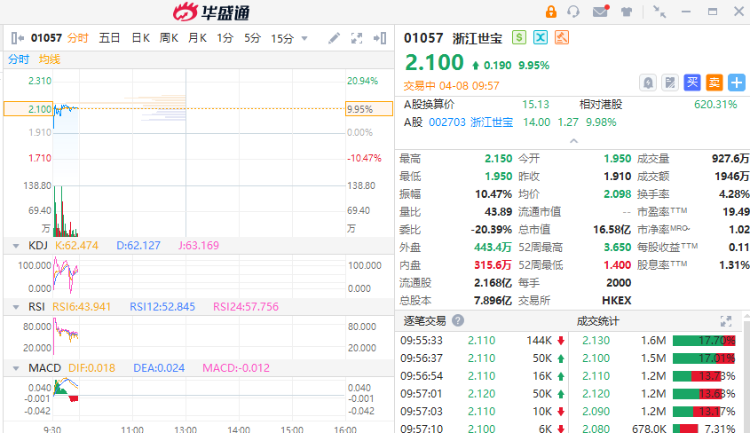
Task: Expand the MACD indicator dropdown
Action: click(x=14, y=368)
